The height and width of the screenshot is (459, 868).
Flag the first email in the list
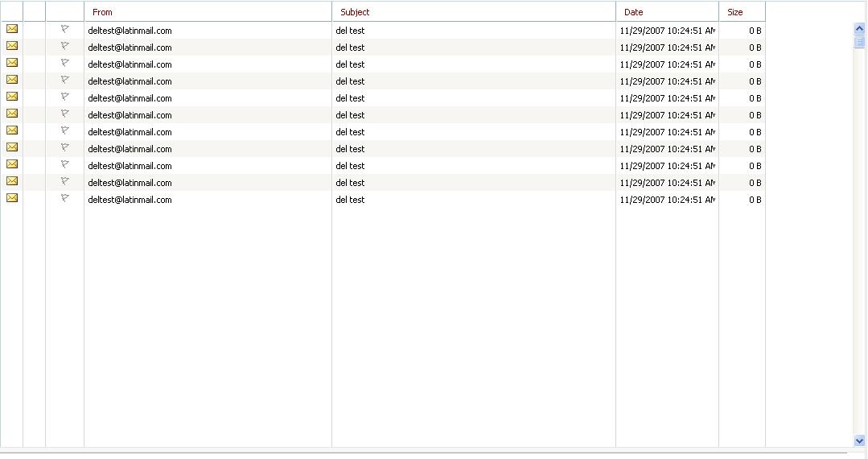(x=65, y=30)
